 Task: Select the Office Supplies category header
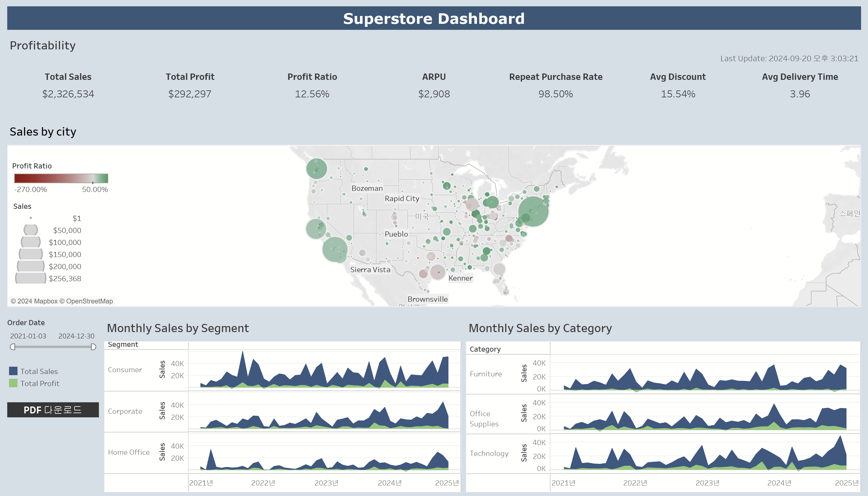tap(484, 419)
